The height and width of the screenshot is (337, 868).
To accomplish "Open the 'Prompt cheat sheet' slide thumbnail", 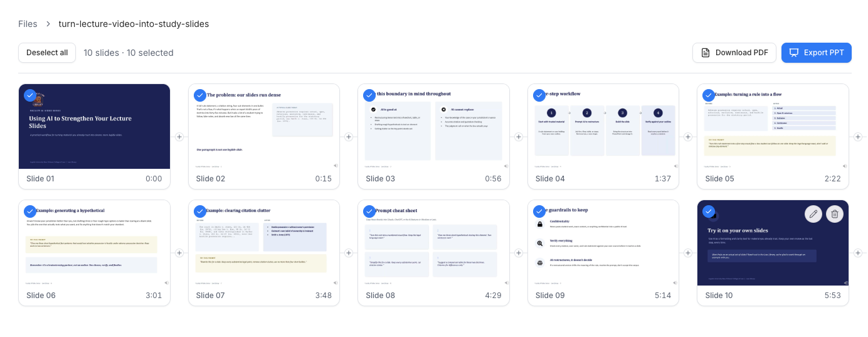I will click(433, 243).
